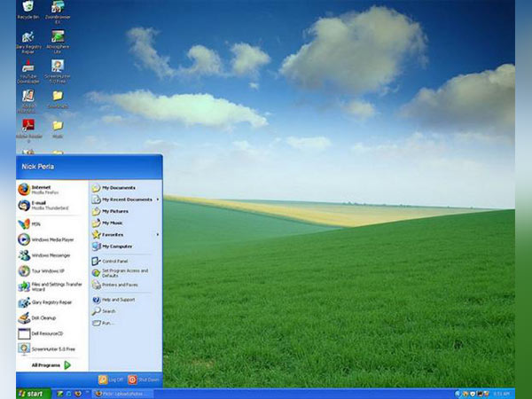Open My Documents in Start menu
532x399 pixels.
tap(125, 188)
